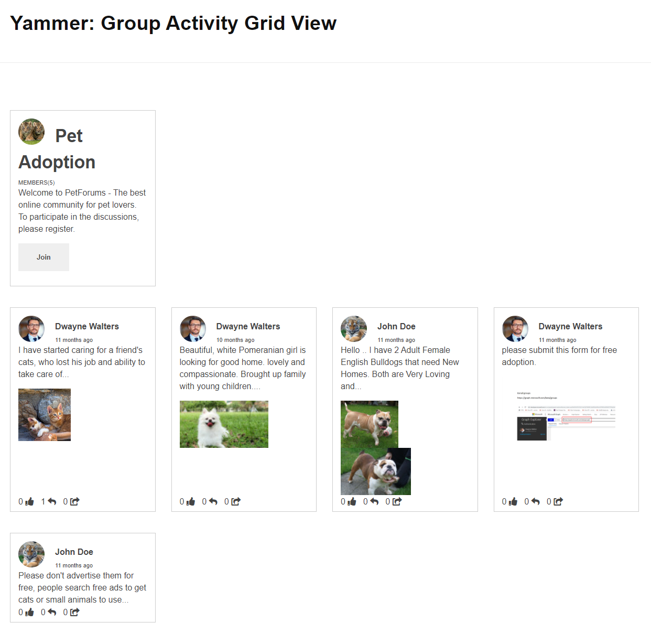Like John Doe's English Bulldogs post
Screen dimensions: 651x644
(x=352, y=502)
